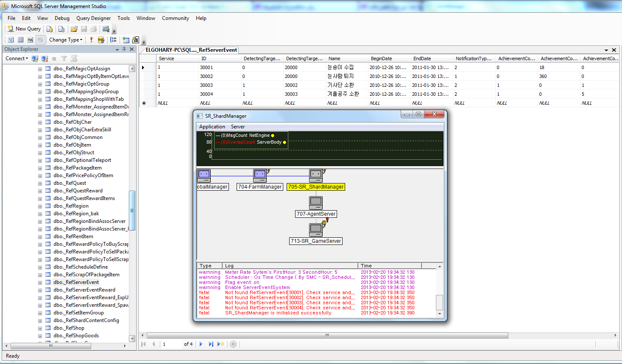Open the Query Designer menu
The height and width of the screenshot is (364, 622).
pos(93,18)
